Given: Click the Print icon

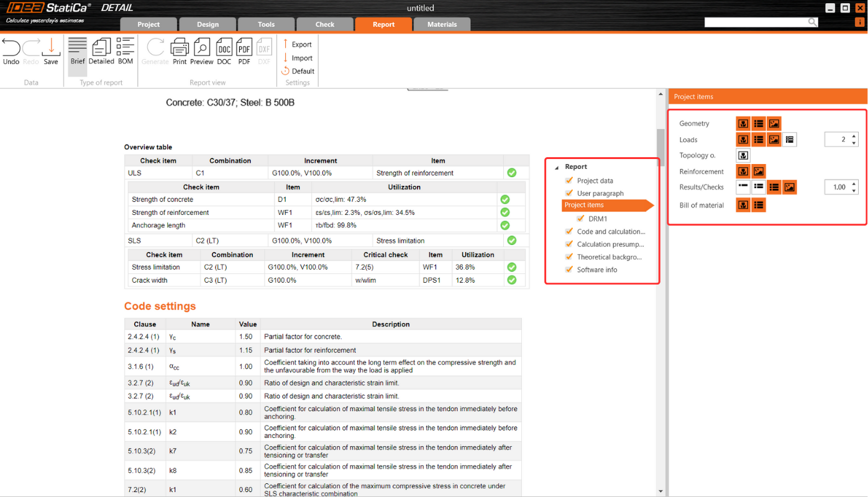Looking at the screenshot, I should 180,53.
